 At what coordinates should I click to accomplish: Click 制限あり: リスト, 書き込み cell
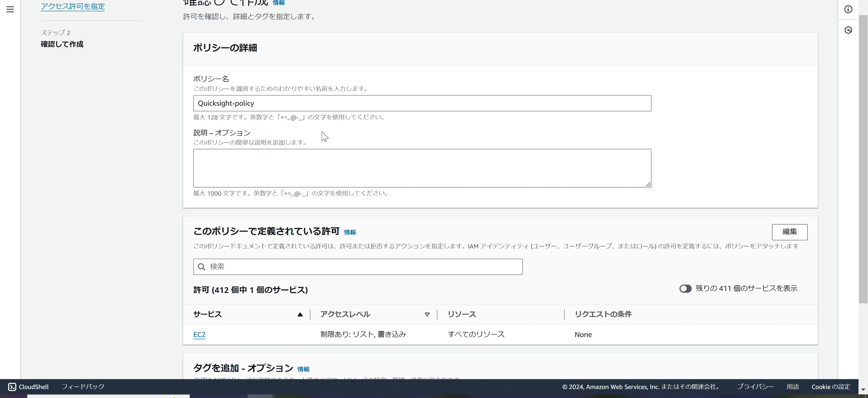pos(363,334)
